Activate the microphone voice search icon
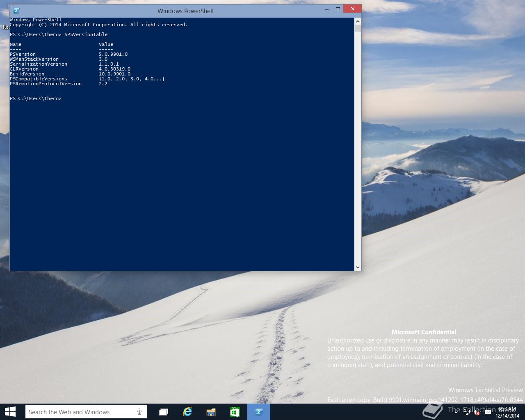 point(139,412)
